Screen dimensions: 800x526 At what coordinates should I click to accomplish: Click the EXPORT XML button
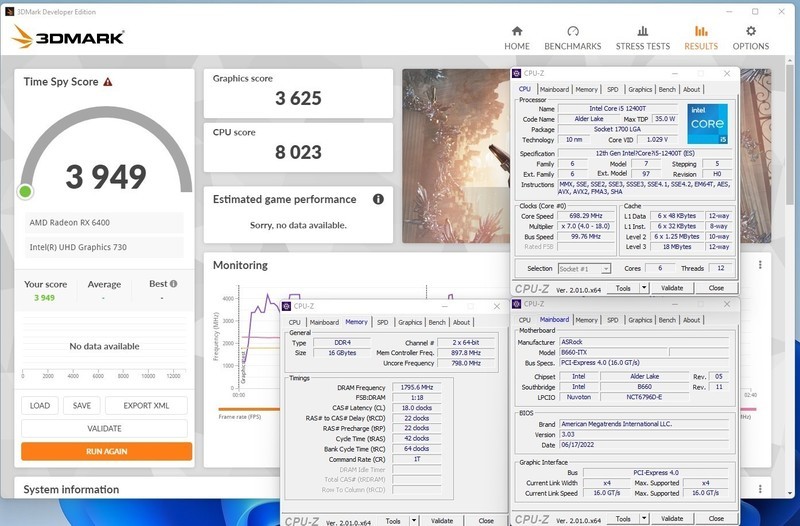coord(146,405)
